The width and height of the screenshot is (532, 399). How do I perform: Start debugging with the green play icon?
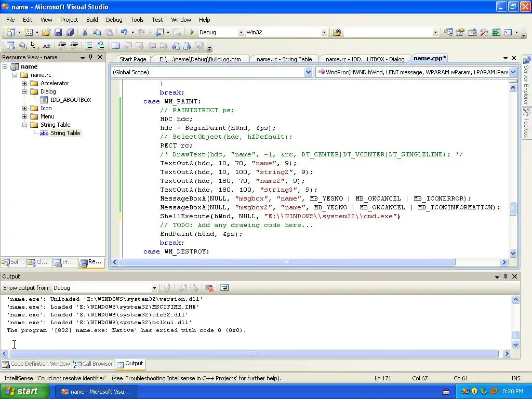click(x=192, y=32)
